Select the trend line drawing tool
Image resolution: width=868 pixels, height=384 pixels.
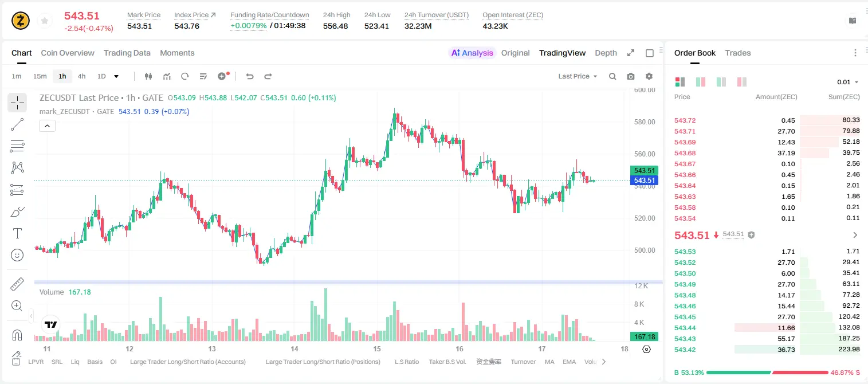(17, 124)
